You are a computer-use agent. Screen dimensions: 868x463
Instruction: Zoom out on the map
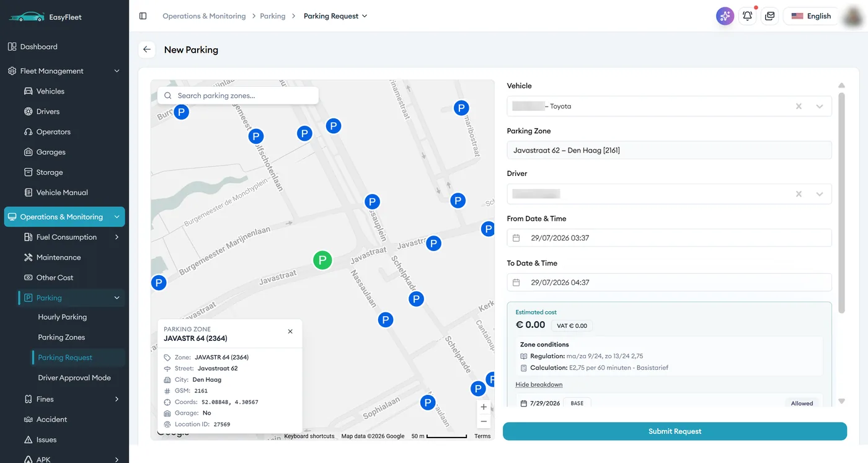(x=484, y=421)
